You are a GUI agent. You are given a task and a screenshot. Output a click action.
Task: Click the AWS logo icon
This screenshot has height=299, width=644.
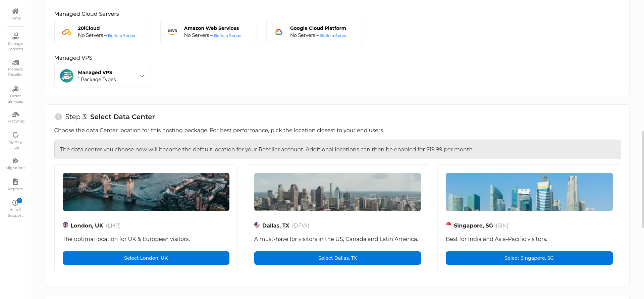point(172,32)
